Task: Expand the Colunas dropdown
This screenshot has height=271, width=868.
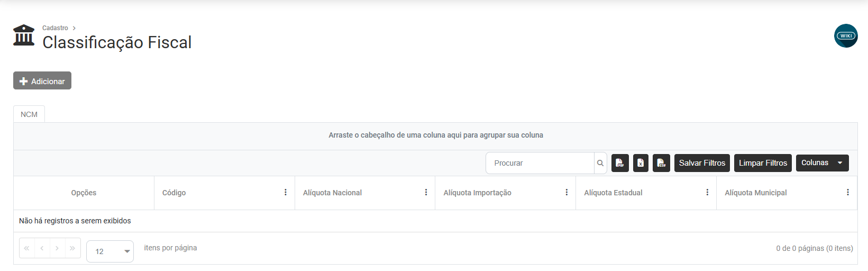Action: point(822,163)
